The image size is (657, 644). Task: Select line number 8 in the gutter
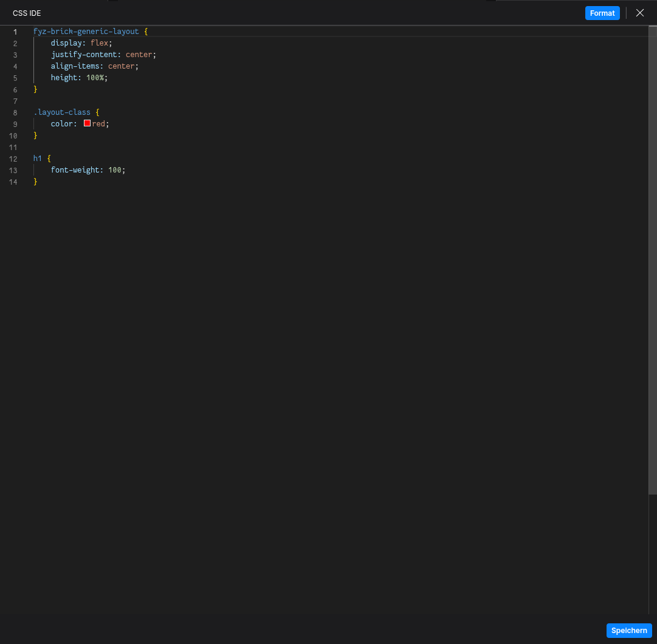15,112
